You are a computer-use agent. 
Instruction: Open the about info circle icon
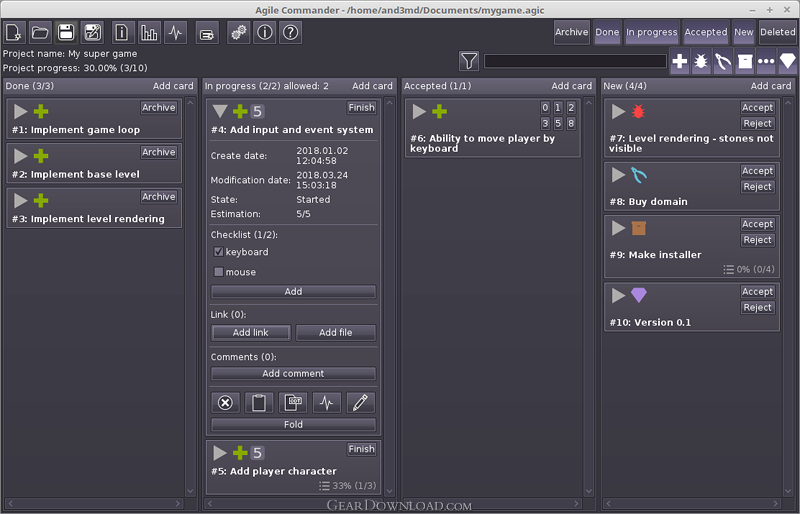[x=265, y=33]
